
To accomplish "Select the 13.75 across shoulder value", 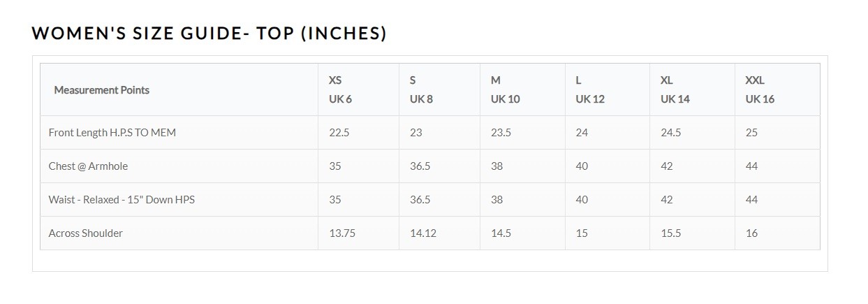I will pyautogui.click(x=341, y=233).
